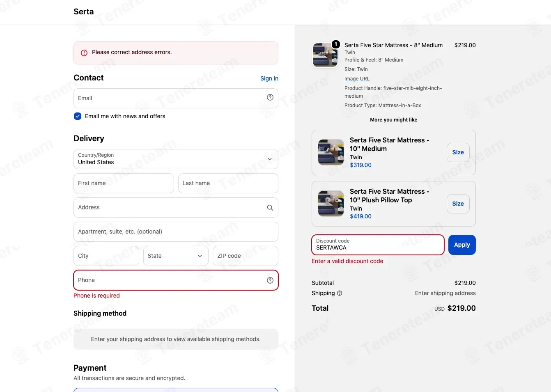Image resolution: width=551 pixels, height=392 pixels.
Task: Click the Sign in link
Action: (269, 78)
